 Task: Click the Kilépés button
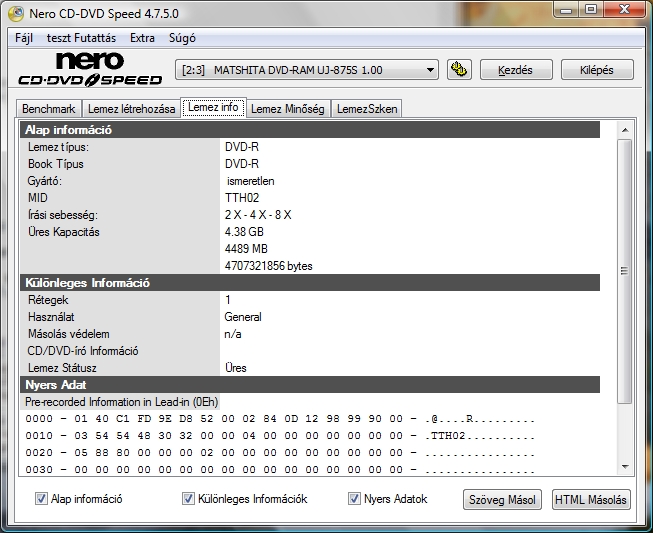point(597,70)
